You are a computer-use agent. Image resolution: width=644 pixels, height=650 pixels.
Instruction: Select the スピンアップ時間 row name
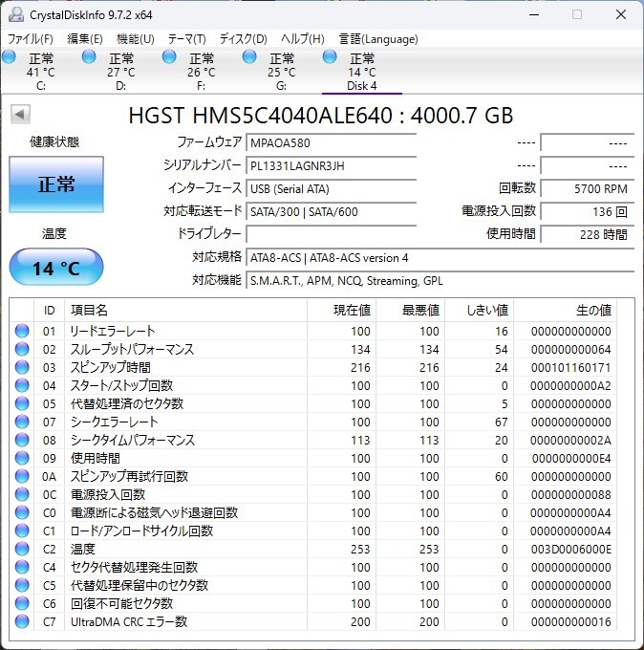click(111, 367)
